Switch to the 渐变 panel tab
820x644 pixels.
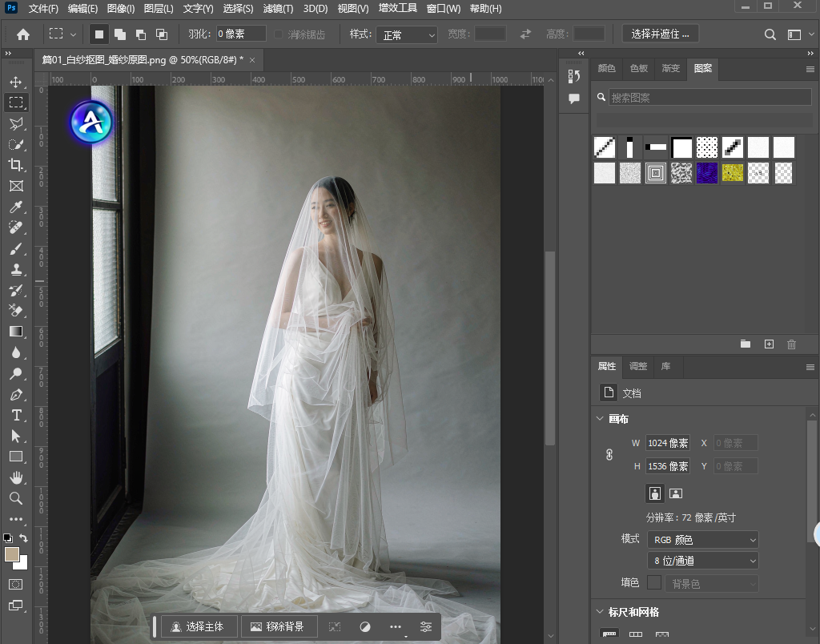670,69
